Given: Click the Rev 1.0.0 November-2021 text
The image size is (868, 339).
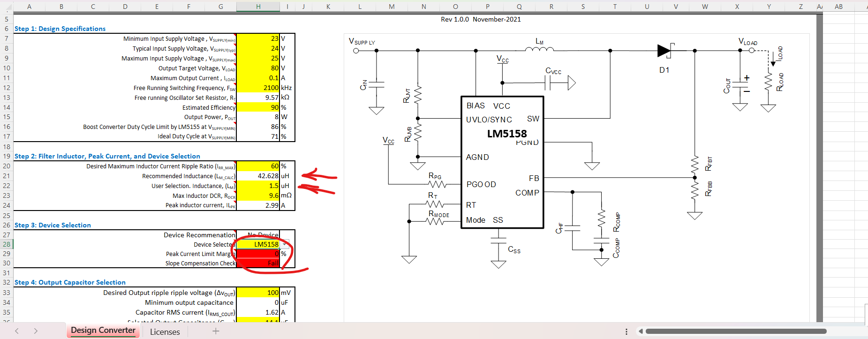Looking at the screenshot, I should (481, 19).
